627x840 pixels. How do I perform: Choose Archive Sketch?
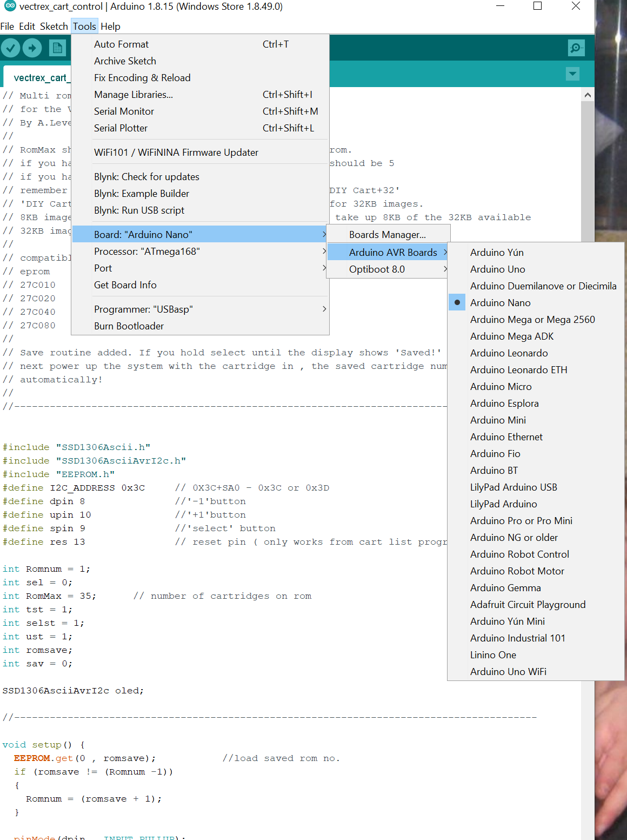click(x=200, y=61)
